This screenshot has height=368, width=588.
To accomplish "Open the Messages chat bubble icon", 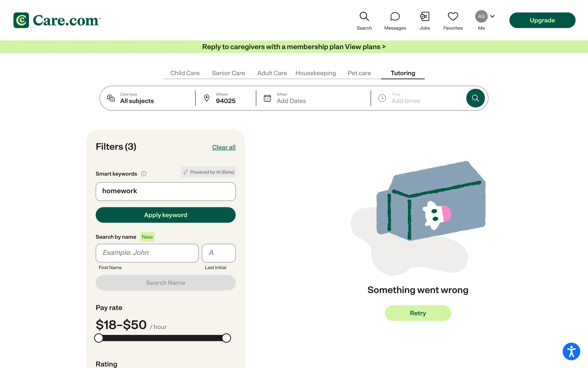I will click(395, 17).
